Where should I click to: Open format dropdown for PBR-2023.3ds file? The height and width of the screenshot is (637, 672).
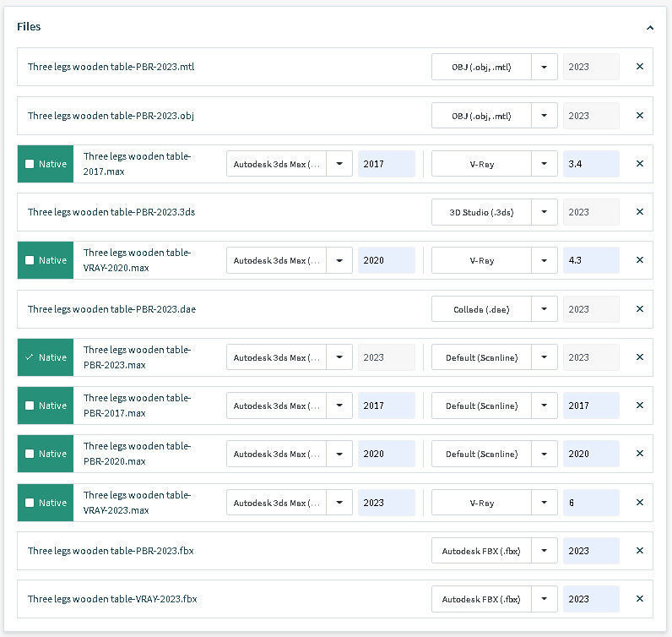coord(545,212)
